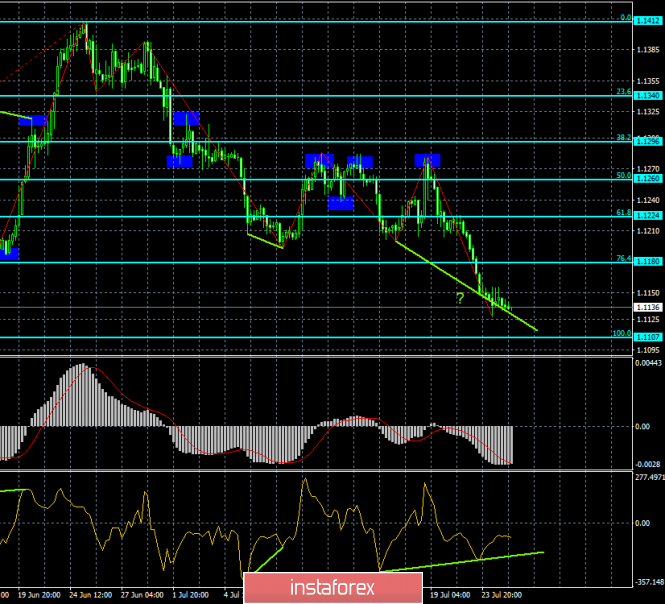Select the 27 Jun 04:00 time label
665x604 pixels.
tap(140, 594)
